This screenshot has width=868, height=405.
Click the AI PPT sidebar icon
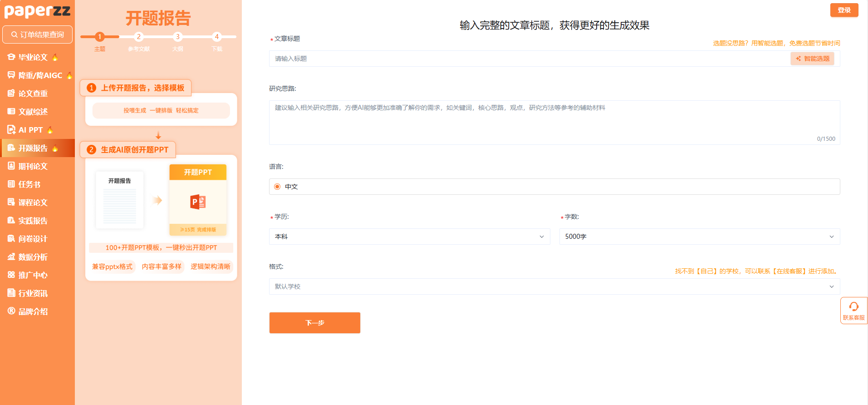pos(11,130)
